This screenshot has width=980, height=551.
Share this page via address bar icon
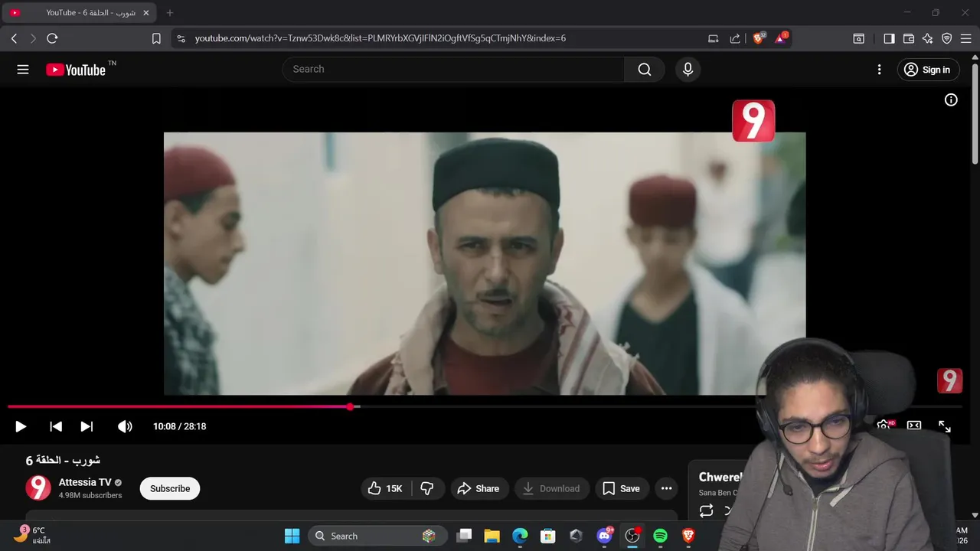(735, 38)
